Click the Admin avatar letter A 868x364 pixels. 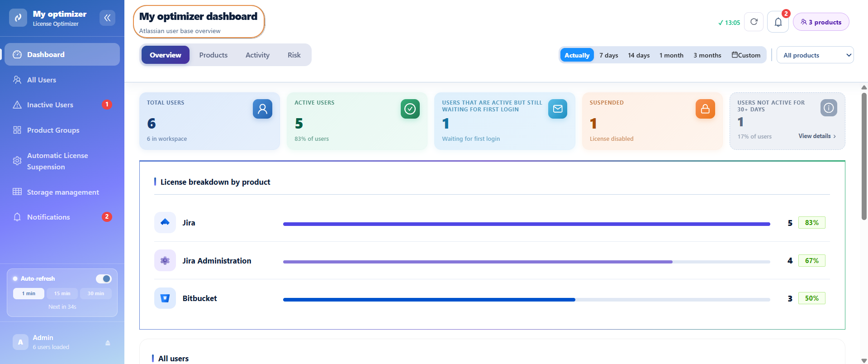pyautogui.click(x=20, y=342)
